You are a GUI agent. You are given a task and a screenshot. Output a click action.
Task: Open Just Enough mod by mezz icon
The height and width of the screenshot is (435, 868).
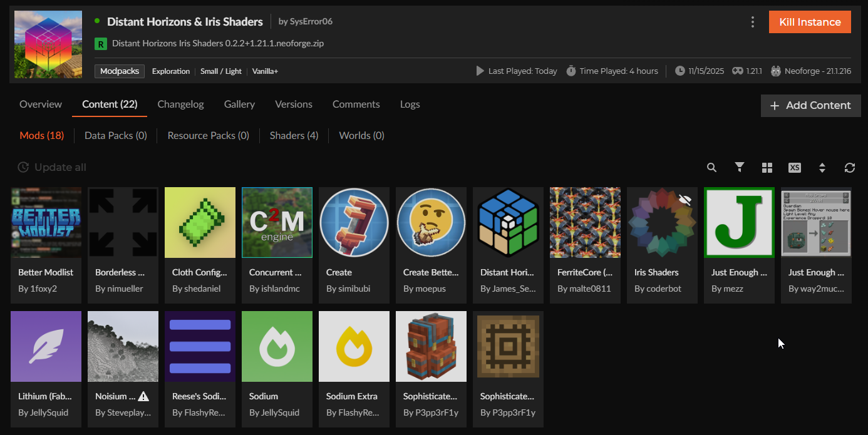(x=740, y=222)
